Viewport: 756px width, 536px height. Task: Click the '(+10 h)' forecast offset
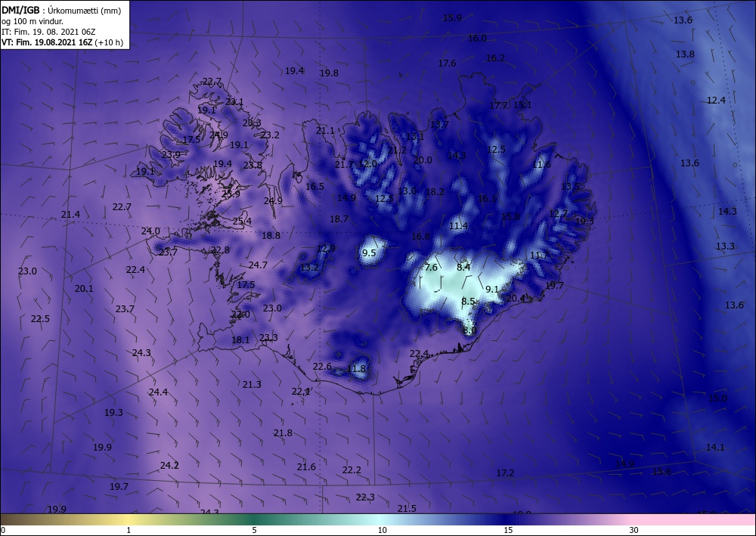click(109, 42)
